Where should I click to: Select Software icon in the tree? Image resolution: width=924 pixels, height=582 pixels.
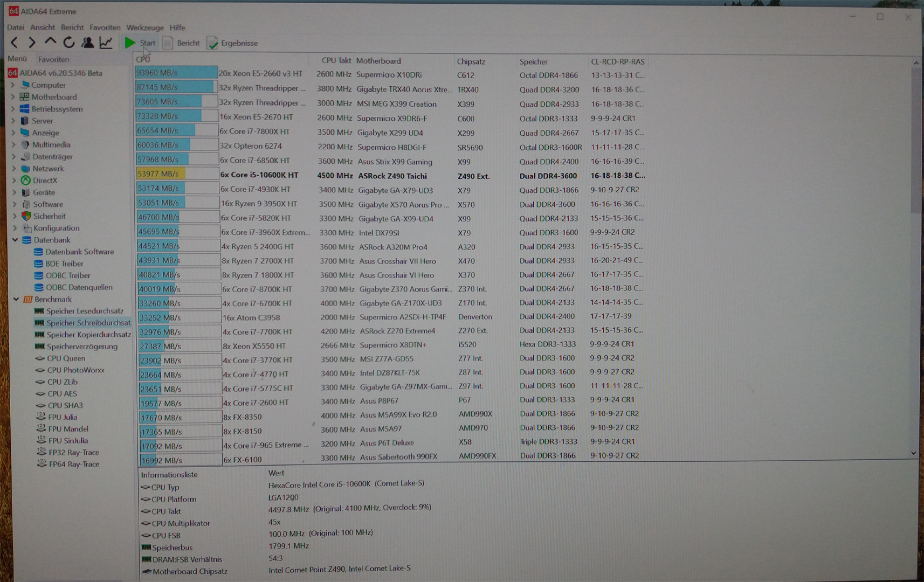click(26, 204)
